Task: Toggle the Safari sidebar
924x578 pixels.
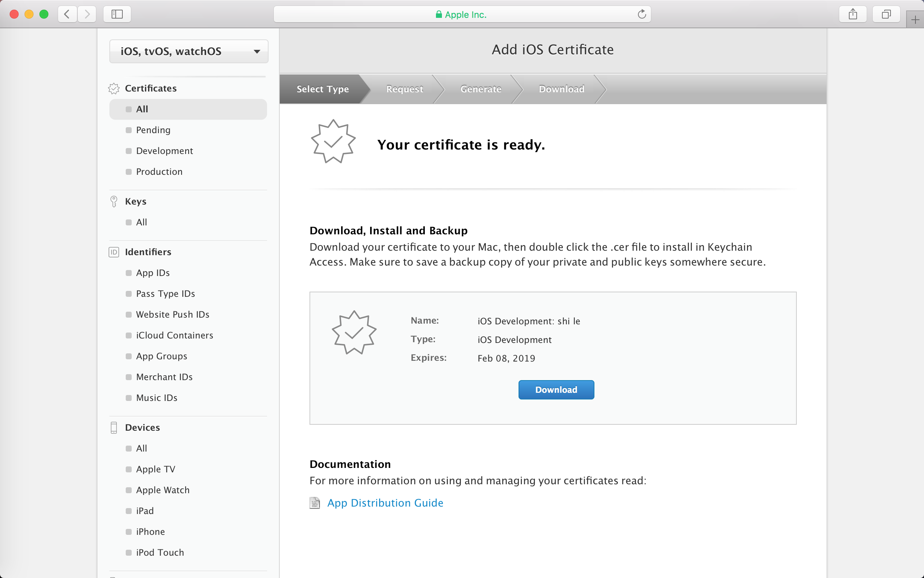Action: [x=117, y=15]
